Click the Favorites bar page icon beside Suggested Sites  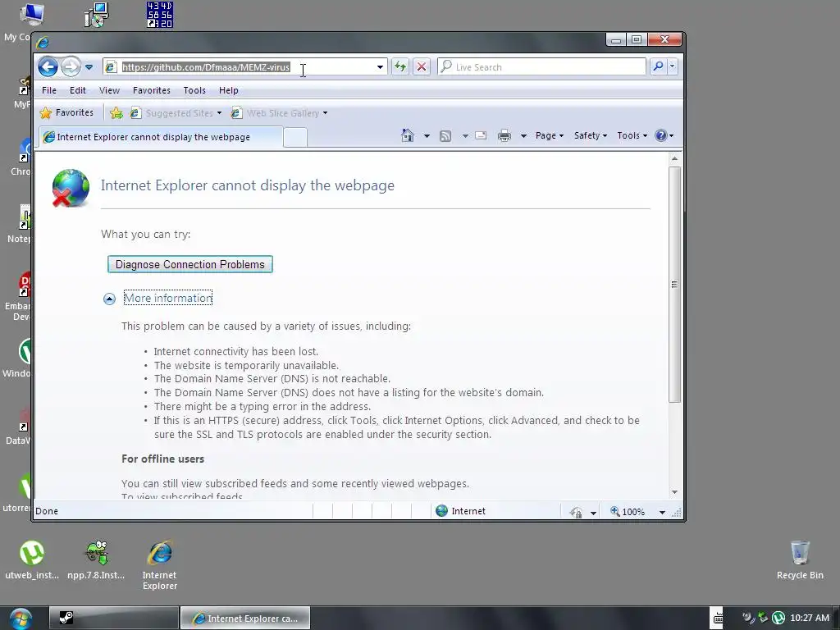click(135, 113)
